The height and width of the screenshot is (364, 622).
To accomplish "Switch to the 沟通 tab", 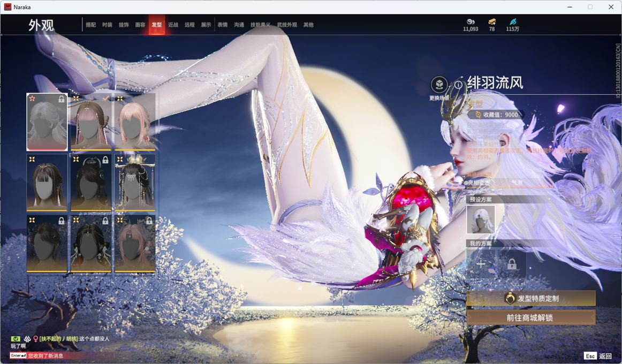I will coord(239,25).
